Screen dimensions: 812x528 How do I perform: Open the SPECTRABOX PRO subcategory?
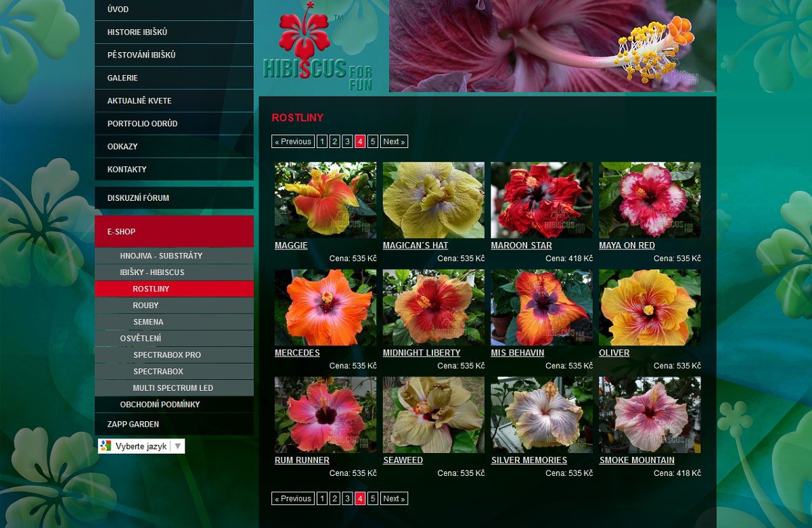[175, 355]
